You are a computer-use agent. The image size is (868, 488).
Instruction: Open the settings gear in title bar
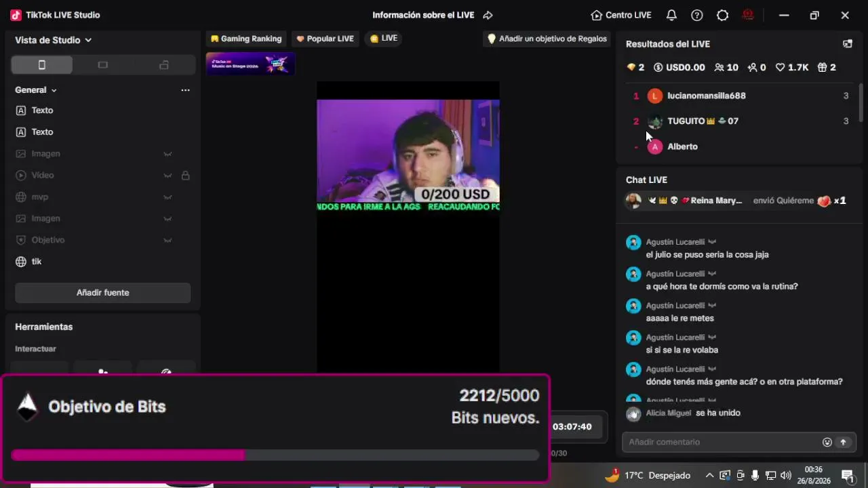pyautogui.click(x=723, y=15)
